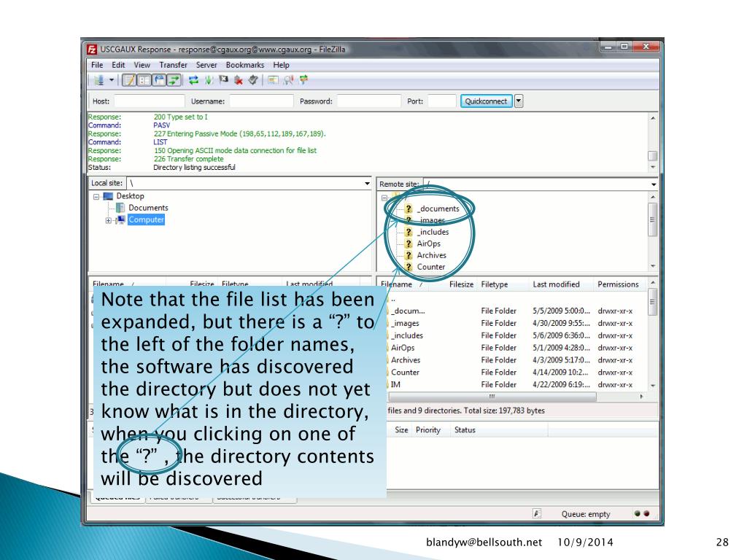This screenshot has height=560, width=747.
Task: Click the question mark icon beside Archives
Action: coord(409,255)
